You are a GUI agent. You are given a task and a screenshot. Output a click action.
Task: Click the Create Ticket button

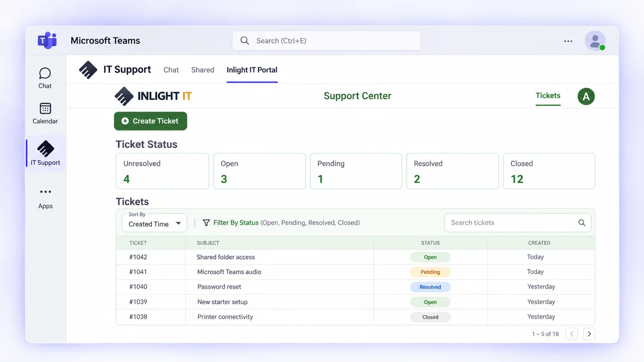pyautogui.click(x=150, y=121)
